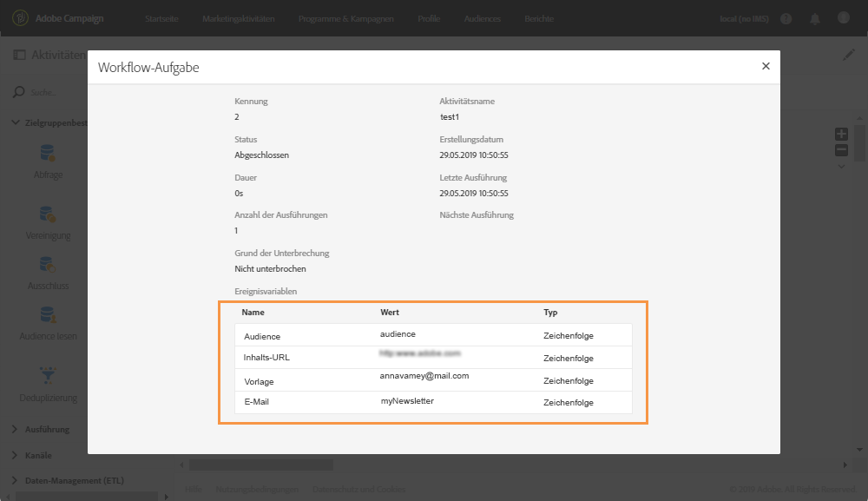Click the audience value cell
Image resolution: width=868 pixels, height=501 pixels.
point(398,334)
